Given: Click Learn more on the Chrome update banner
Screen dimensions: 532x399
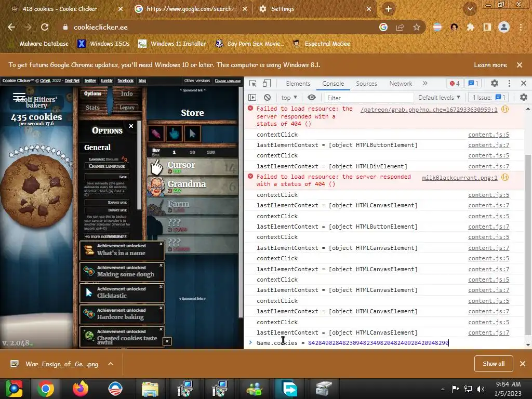Looking at the screenshot, I should tap(490, 65).
